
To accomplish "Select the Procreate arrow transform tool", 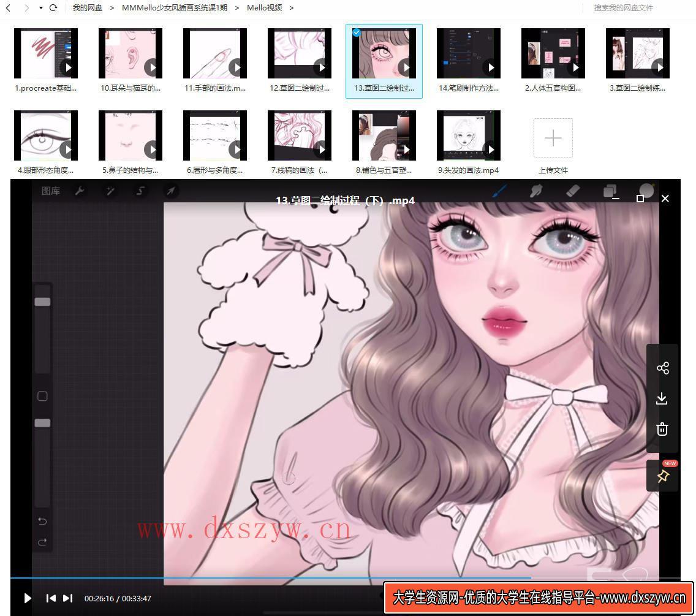I will coord(170,191).
